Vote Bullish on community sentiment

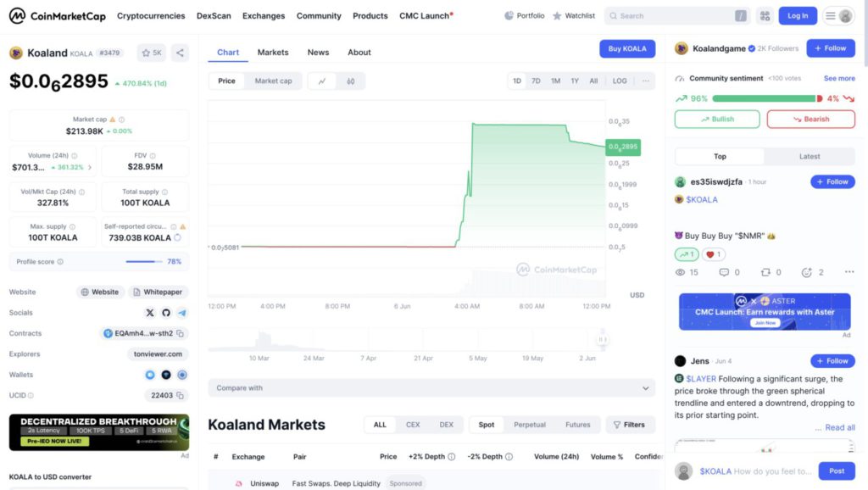click(x=717, y=119)
